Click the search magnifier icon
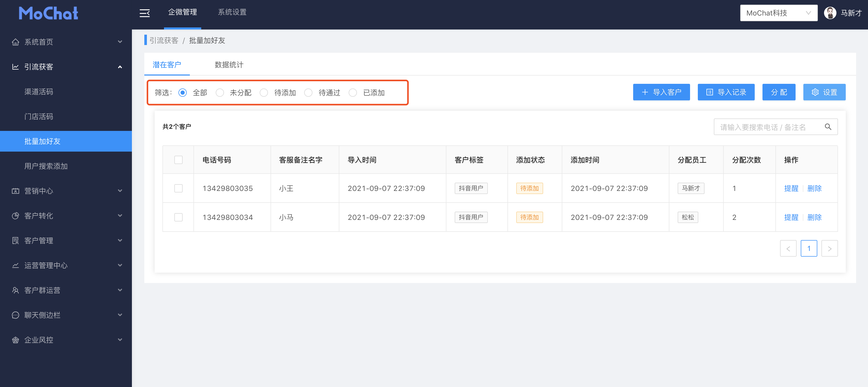The image size is (868, 387). [x=828, y=127]
